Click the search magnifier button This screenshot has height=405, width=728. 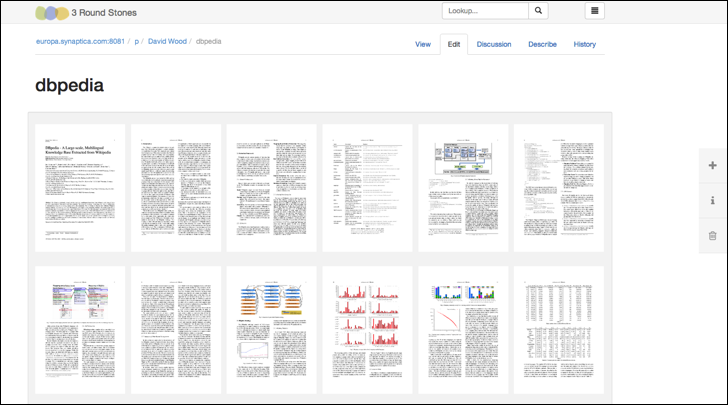pyautogui.click(x=538, y=11)
